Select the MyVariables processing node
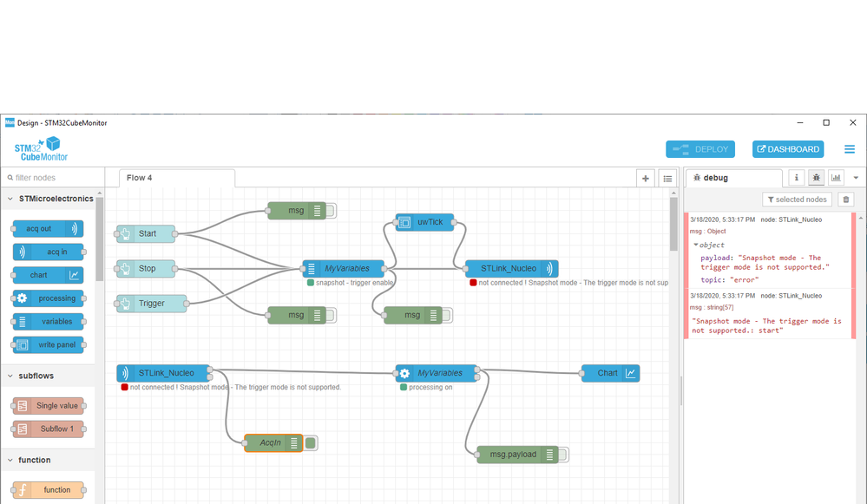Viewport: 867px width, 504px height. coord(437,373)
